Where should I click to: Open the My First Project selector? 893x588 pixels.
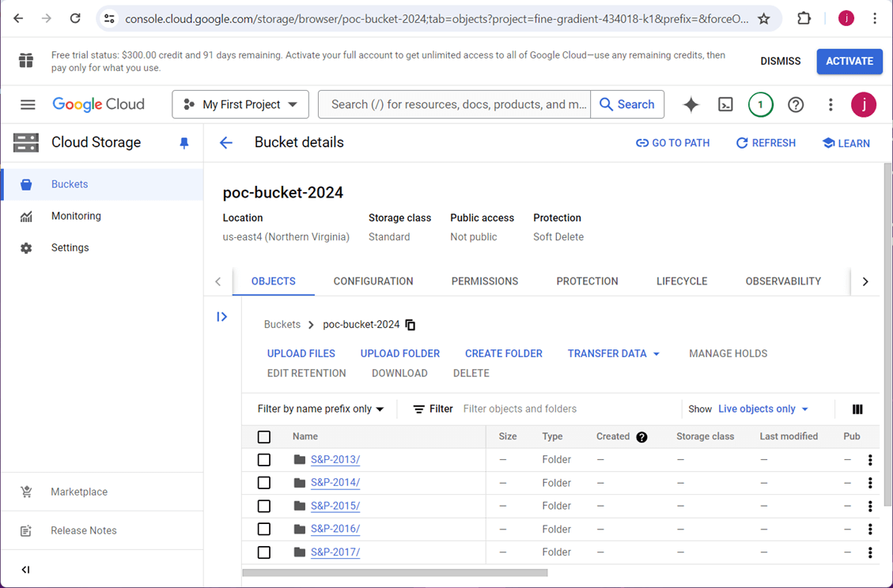(240, 104)
